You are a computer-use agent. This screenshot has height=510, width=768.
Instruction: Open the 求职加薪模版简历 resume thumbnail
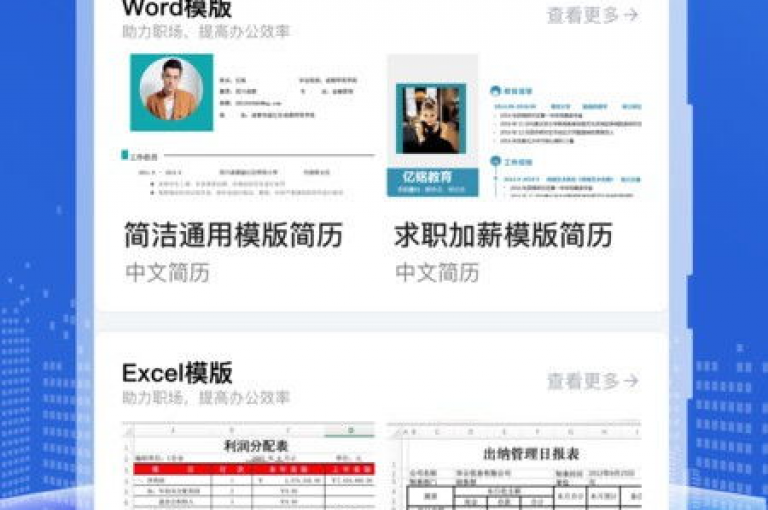click(x=514, y=125)
